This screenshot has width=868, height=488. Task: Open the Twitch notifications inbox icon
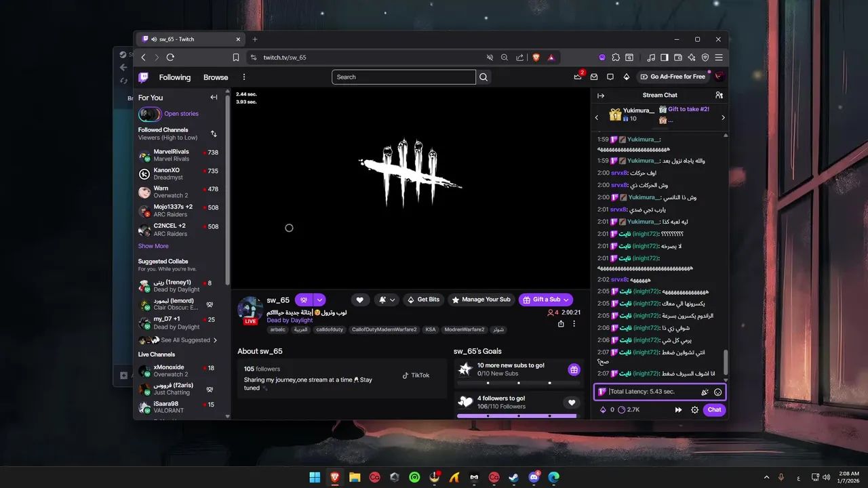(x=594, y=77)
